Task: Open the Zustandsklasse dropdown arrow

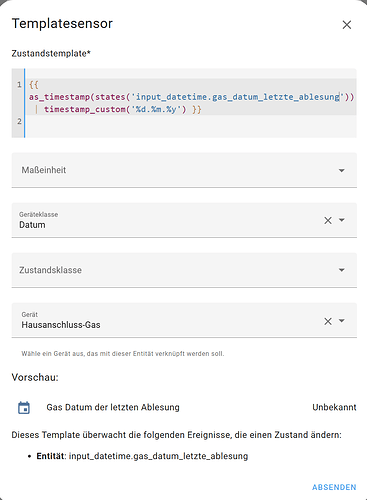Action: [x=342, y=270]
